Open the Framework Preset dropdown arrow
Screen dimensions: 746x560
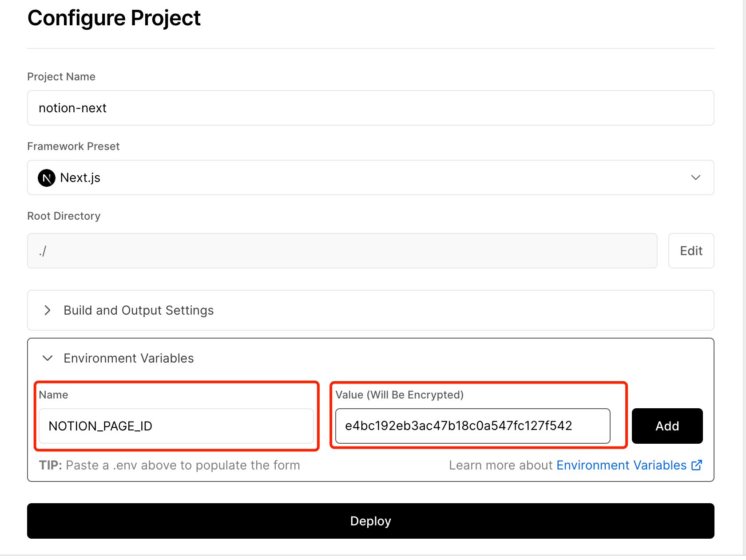(695, 177)
